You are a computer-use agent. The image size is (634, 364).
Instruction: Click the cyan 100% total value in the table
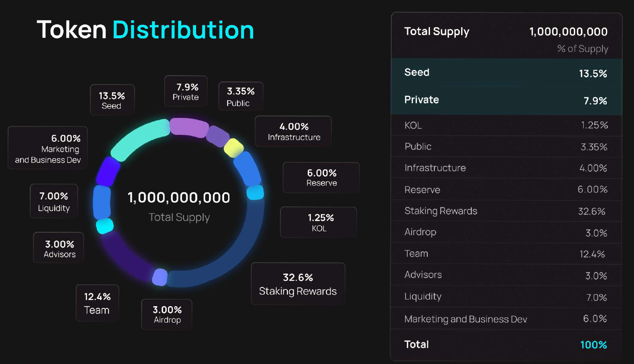(593, 344)
